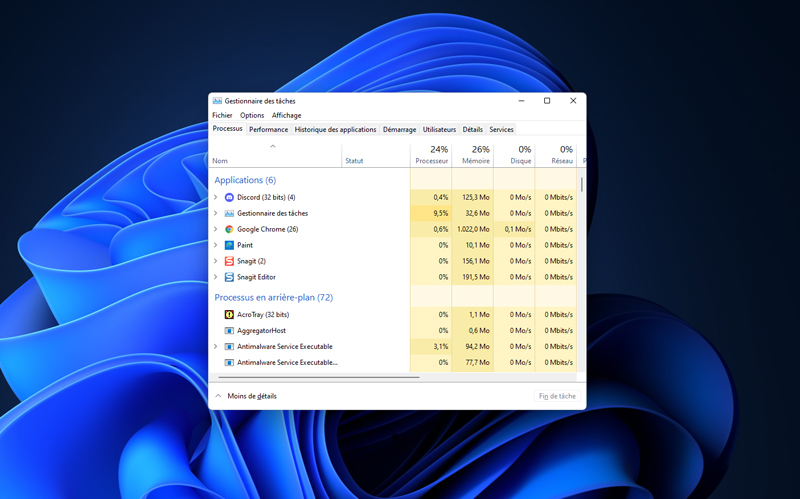Maximize the Task Manager window
Screen dimensions: 800x499
tap(547, 101)
